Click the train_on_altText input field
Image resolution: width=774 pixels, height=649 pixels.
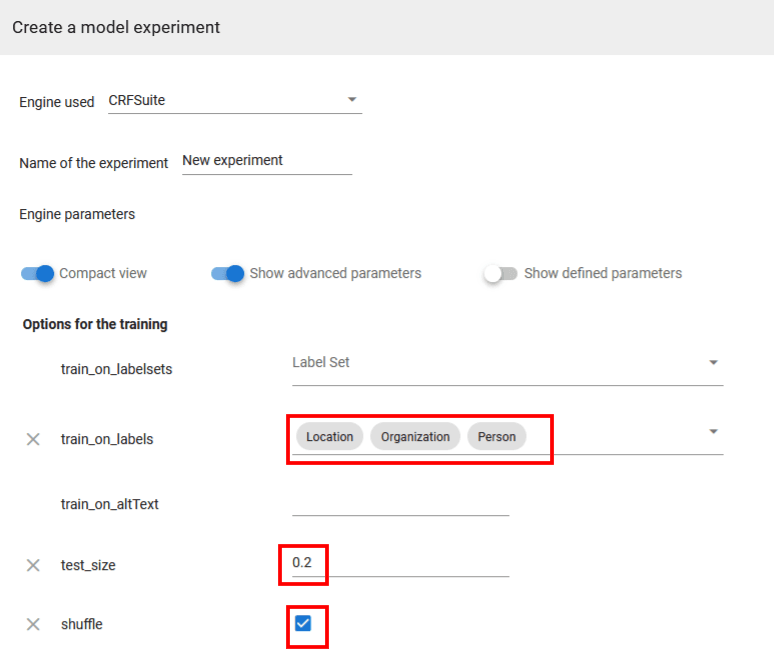tap(400, 504)
